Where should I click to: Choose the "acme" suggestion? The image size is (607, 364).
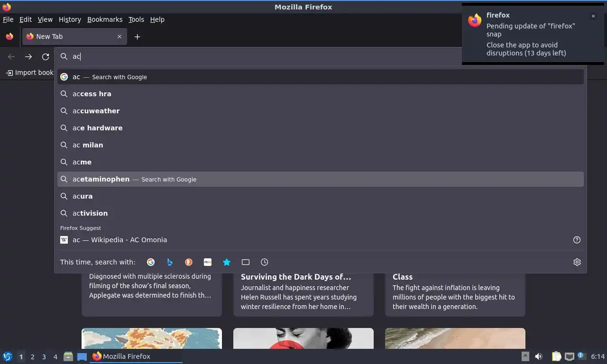321,162
